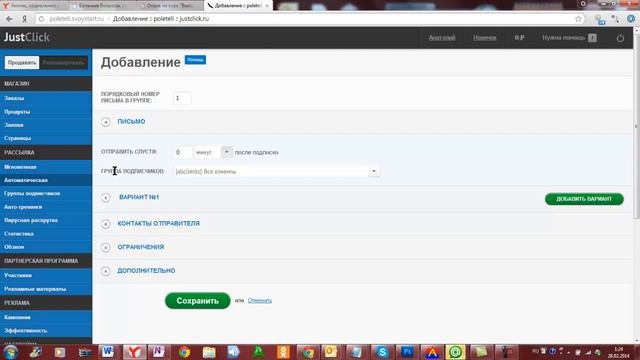Switch mode to "Рекламировать"
640x360 pixels.
point(63,62)
